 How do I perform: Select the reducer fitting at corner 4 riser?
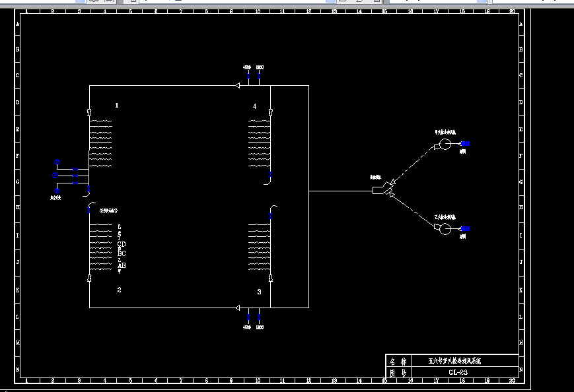(x=271, y=112)
